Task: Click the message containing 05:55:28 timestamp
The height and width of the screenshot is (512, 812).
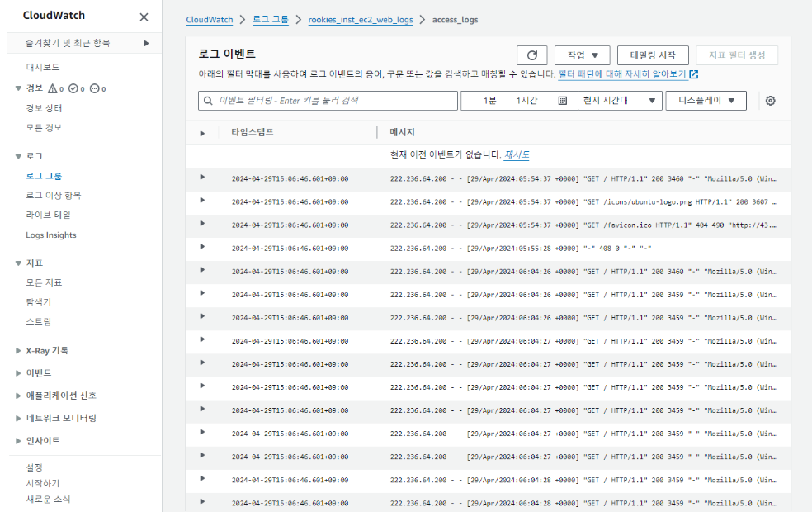Action: [x=521, y=249]
